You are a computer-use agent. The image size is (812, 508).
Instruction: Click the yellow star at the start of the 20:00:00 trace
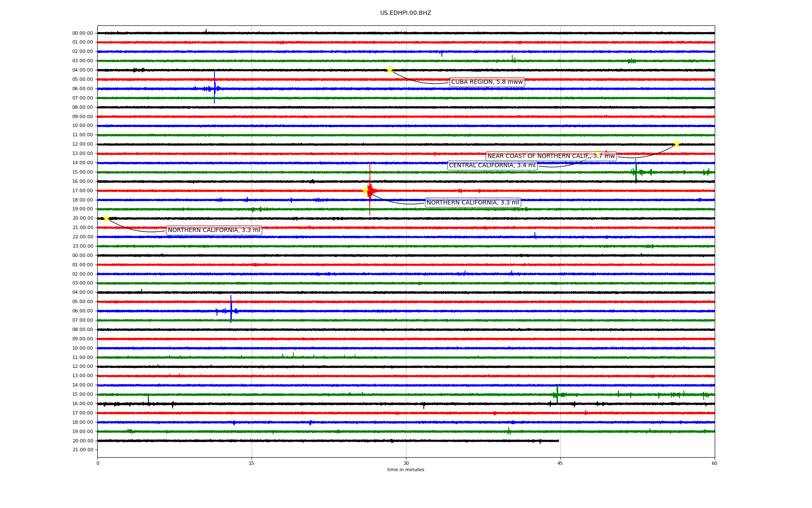pyautogui.click(x=106, y=218)
